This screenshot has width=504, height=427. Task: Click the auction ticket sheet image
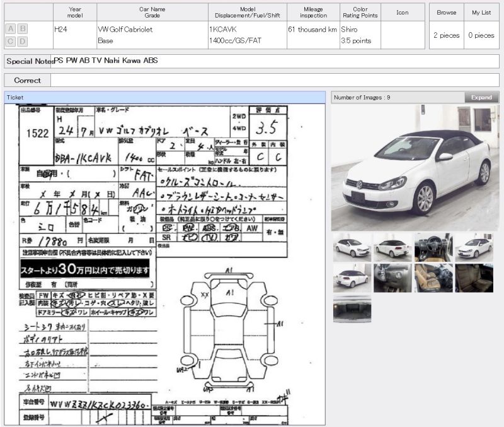164,264
